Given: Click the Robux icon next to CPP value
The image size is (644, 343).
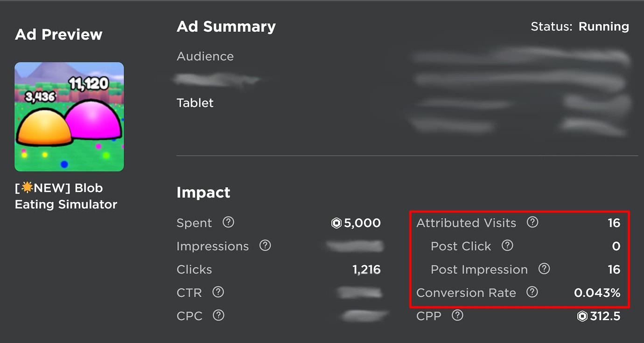Looking at the screenshot, I should (582, 316).
